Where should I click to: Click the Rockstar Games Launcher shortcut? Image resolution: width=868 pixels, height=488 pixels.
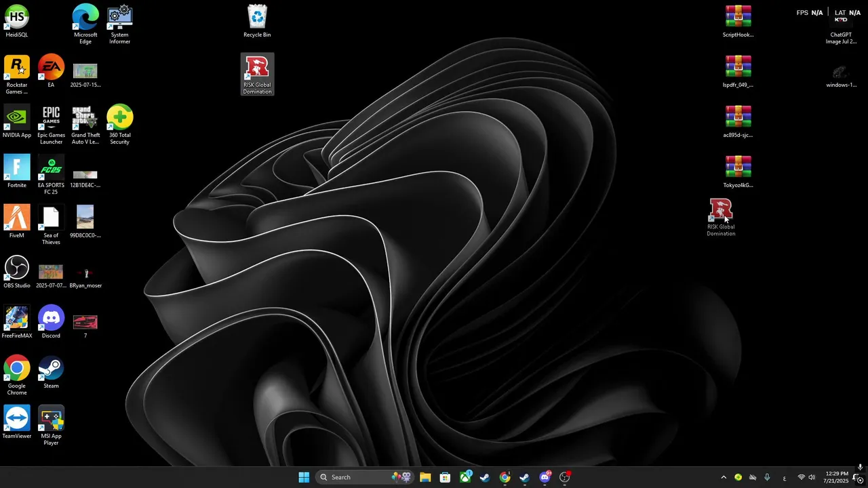(17, 75)
